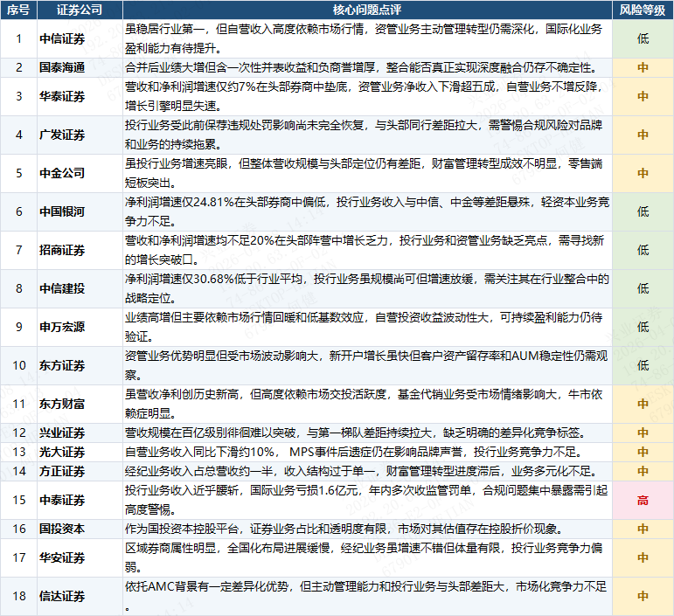Click the comment starting 虽投行业务增速亮眼

pyautogui.click(x=367, y=173)
